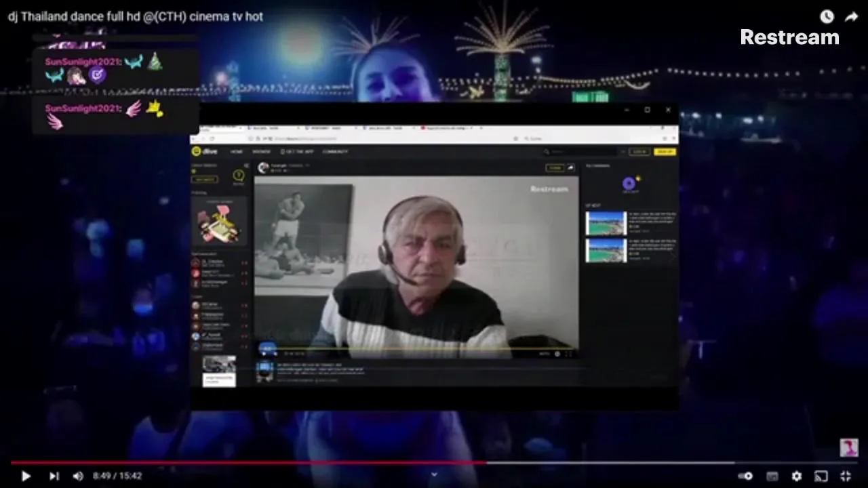
Task: Exit full screen mode
Action: [x=846, y=476]
